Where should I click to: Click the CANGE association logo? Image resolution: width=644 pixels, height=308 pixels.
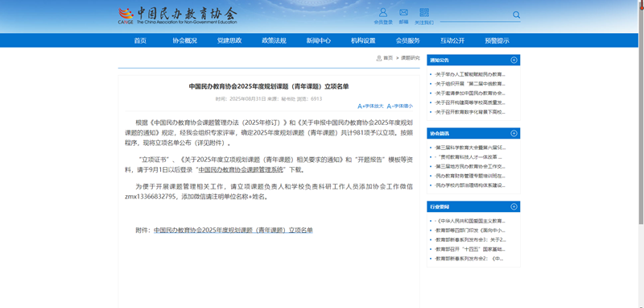click(177, 15)
